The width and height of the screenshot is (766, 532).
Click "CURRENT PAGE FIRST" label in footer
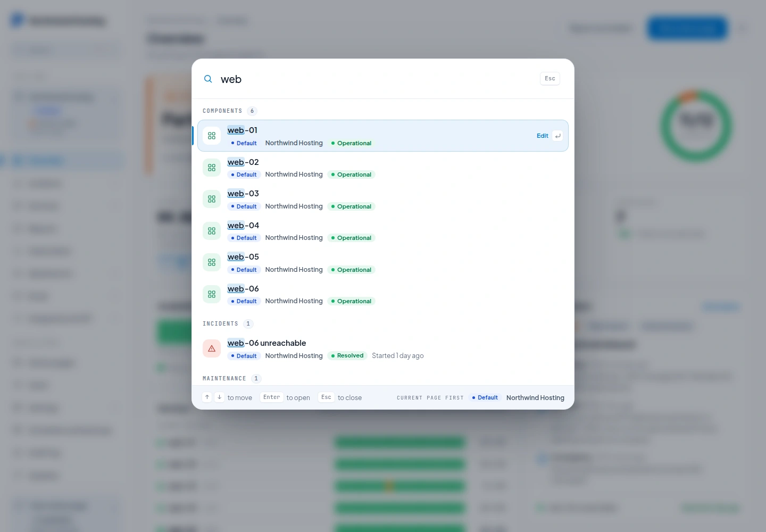pyautogui.click(x=430, y=398)
